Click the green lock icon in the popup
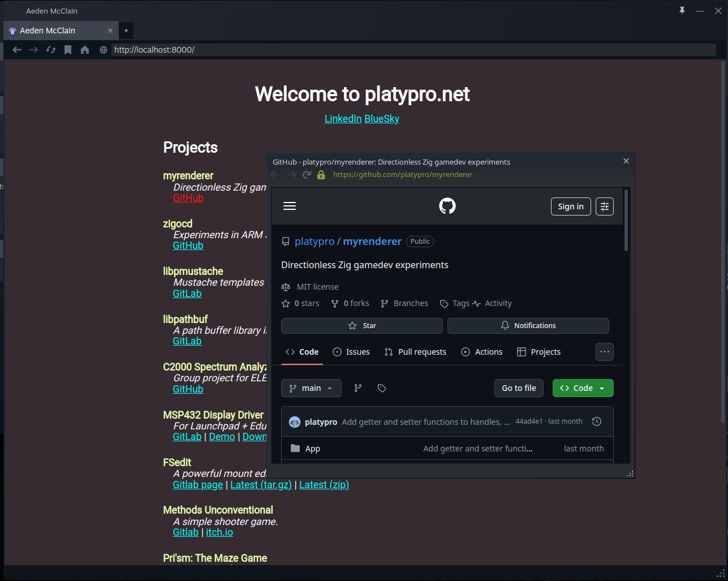 point(321,175)
